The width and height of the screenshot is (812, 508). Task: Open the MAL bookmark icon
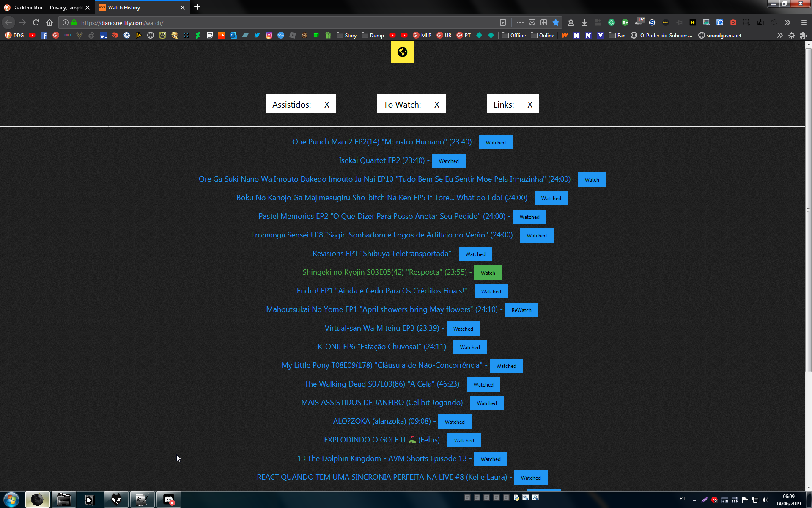point(103,35)
